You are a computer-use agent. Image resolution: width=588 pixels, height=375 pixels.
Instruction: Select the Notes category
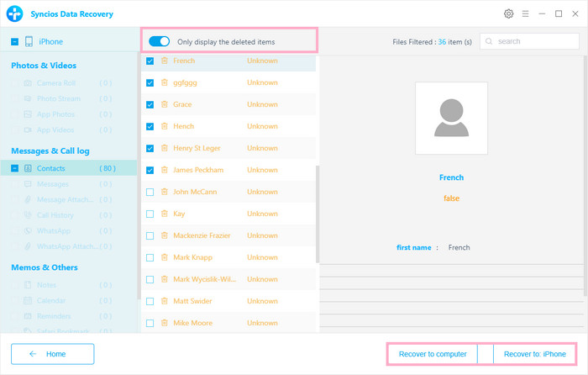pyautogui.click(x=69, y=285)
